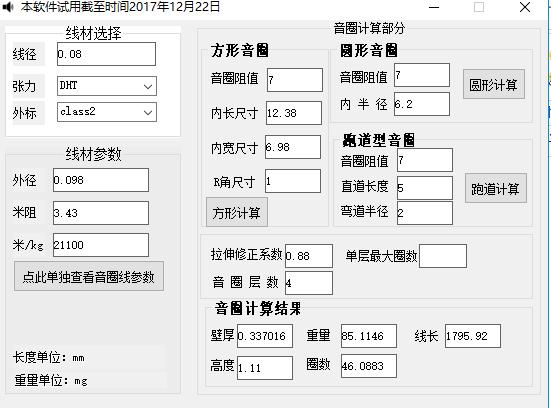551x408 pixels.
Task: Click the 跑道计算 button
Action: pyautogui.click(x=495, y=188)
